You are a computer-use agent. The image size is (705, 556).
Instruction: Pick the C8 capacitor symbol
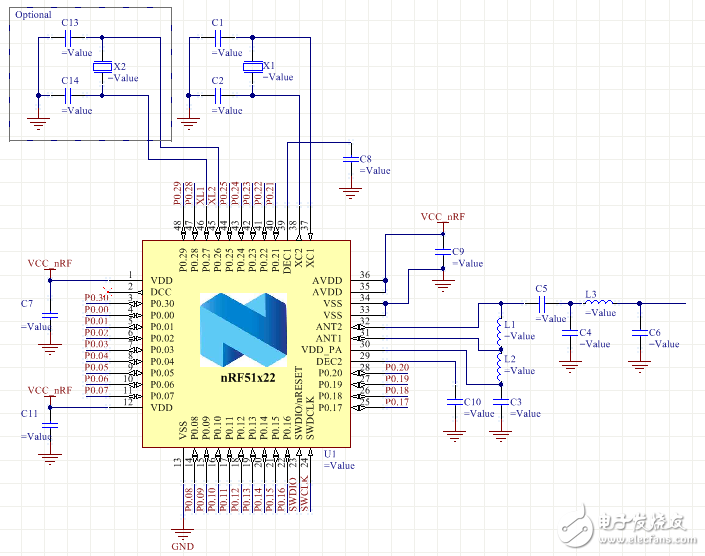351,159
